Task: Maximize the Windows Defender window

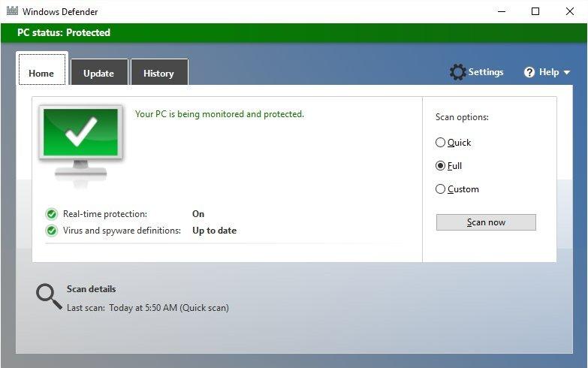Action: point(535,11)
